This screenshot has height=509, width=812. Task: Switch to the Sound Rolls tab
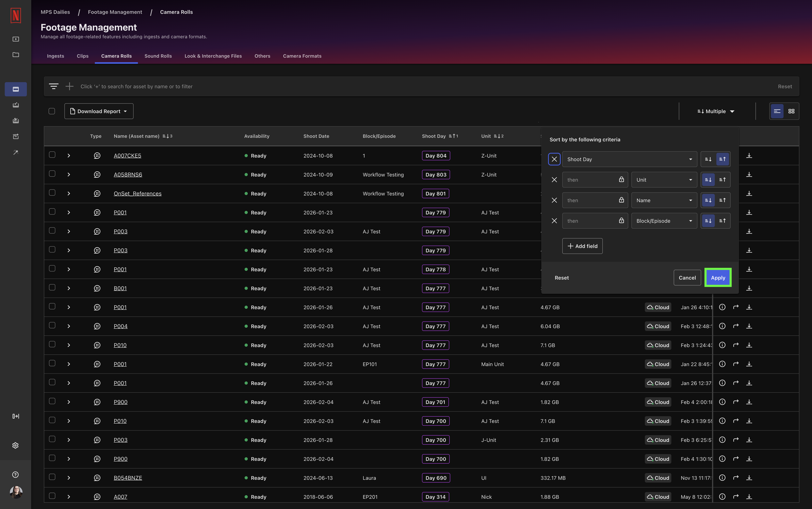158,56
